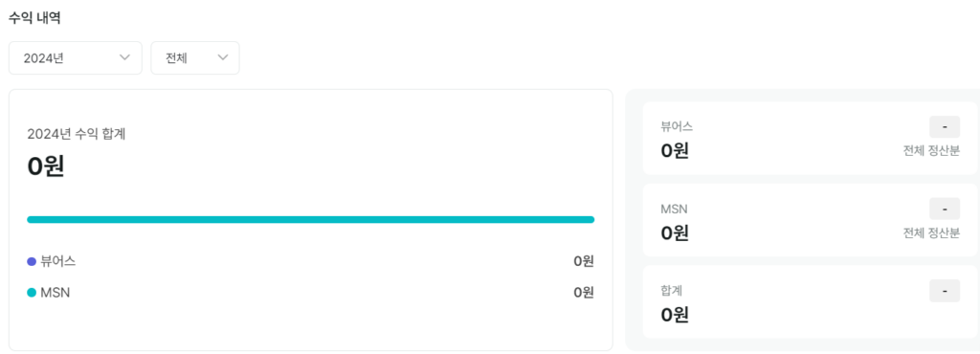Image resolution: width=980 pixels, height=354 pixels.
Task: Select the MSN summary card
Action: 810,220
